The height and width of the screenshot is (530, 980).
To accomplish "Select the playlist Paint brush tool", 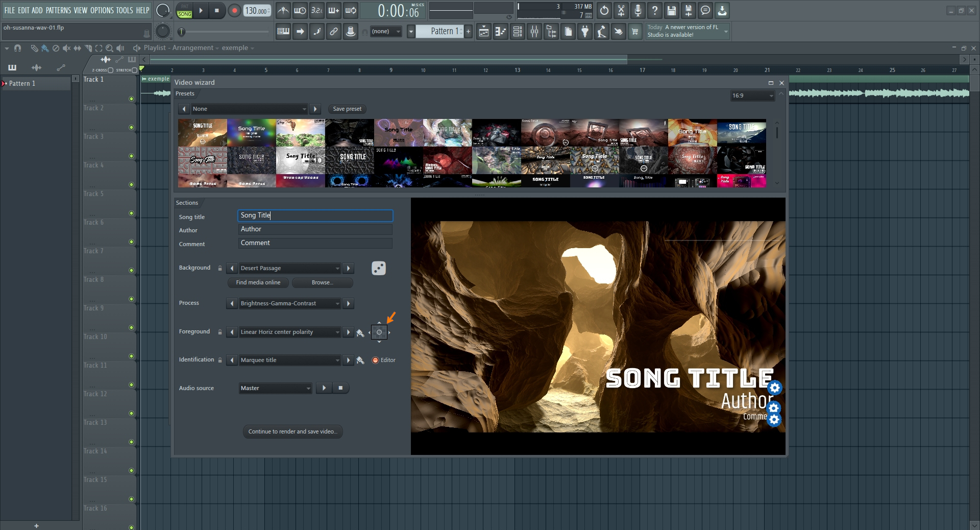I will pos(45,48).
